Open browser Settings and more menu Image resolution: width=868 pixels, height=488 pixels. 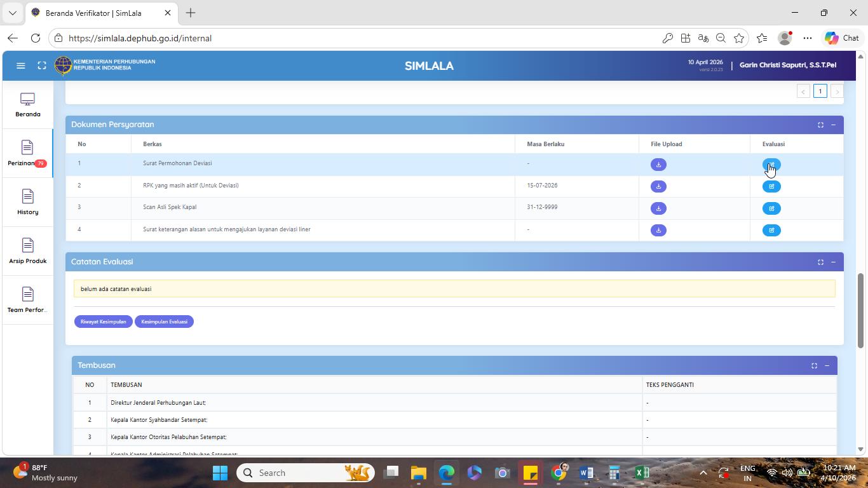pyautogui.click(x=808, y=38)
